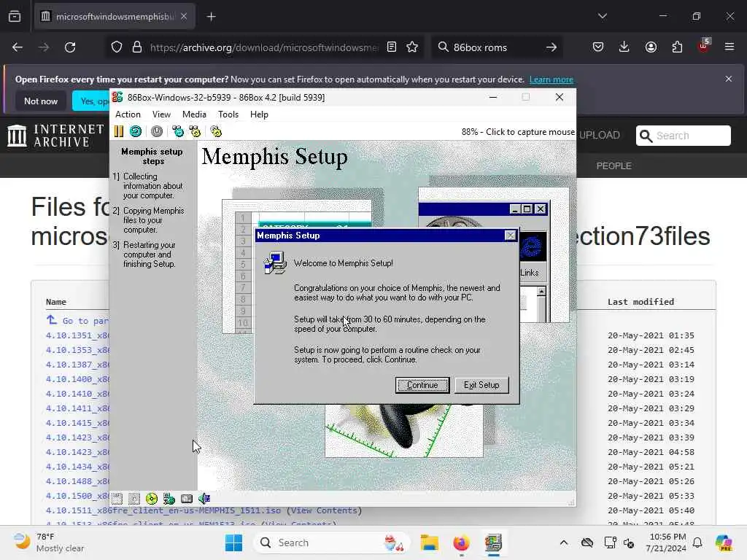Click the Internet Archive logo
Screen dimensions: 747x560
coord(55,136)
